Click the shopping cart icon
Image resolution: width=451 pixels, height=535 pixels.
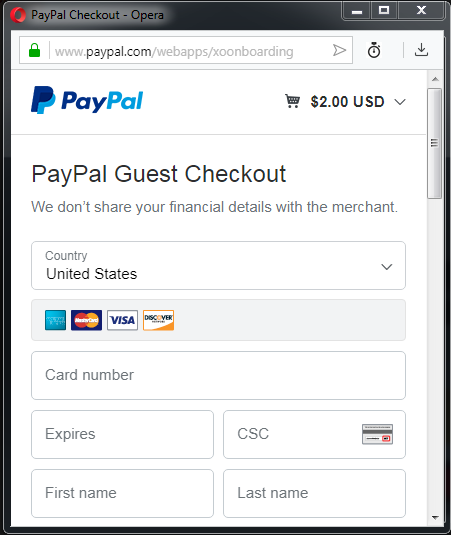[x=292, y=101]
